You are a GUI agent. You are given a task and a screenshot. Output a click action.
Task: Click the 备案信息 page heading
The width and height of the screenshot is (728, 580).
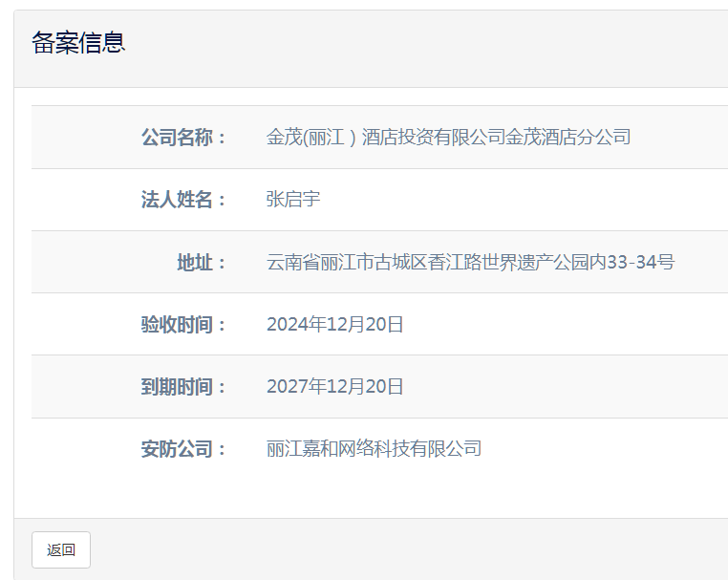(78, 43)
